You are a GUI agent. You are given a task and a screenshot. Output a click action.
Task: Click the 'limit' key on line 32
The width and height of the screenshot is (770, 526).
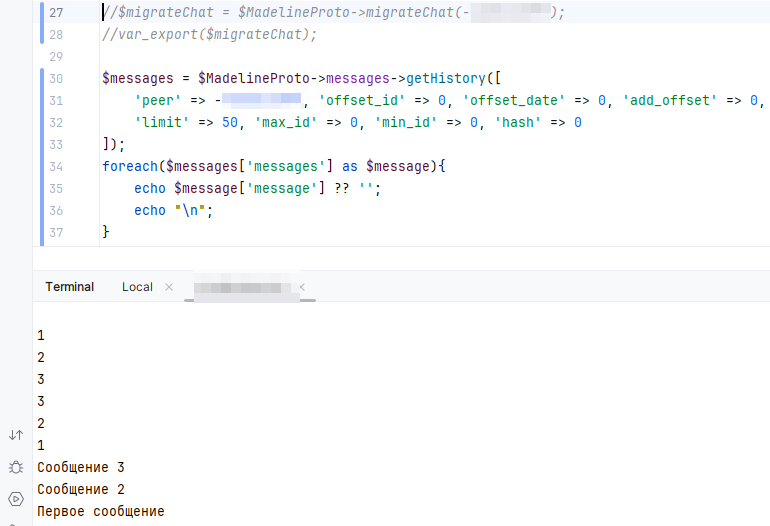point(162,122)
